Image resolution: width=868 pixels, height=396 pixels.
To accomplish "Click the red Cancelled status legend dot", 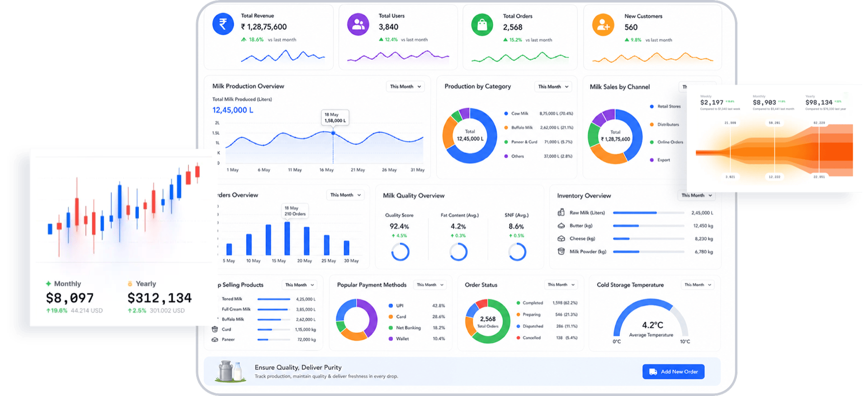I will pyautogui.click(x=518, y=338).
